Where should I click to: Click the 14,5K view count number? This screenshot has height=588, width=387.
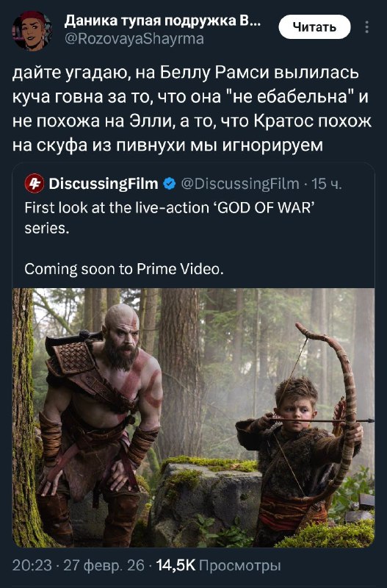176,565
